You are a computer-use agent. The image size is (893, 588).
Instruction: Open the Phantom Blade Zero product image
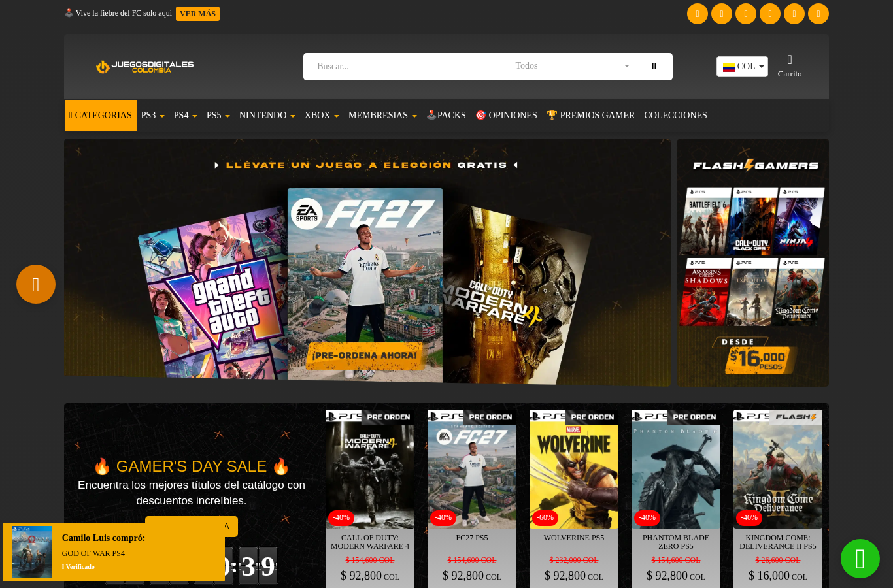676,469
